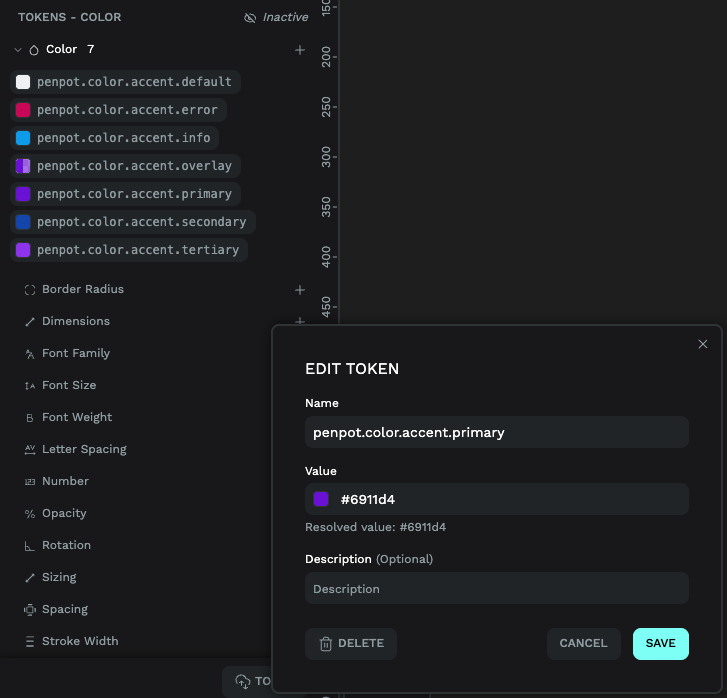Cancel the token edit
Image resolution: width=727 pixels, height=698 pixels.
coord(583,644)
